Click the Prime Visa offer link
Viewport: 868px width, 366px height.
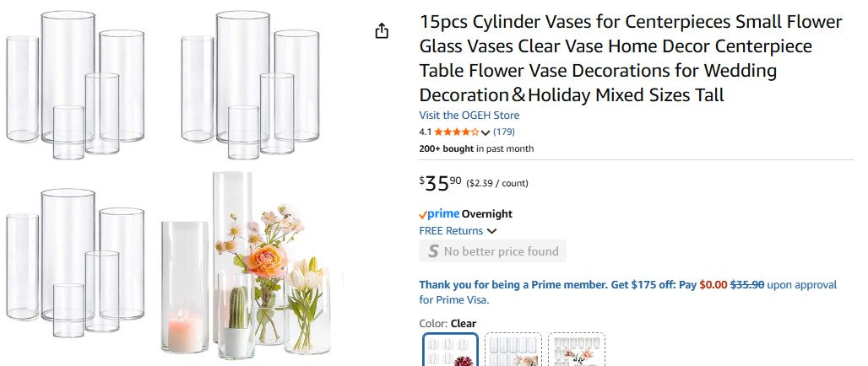tap(627, 292)
